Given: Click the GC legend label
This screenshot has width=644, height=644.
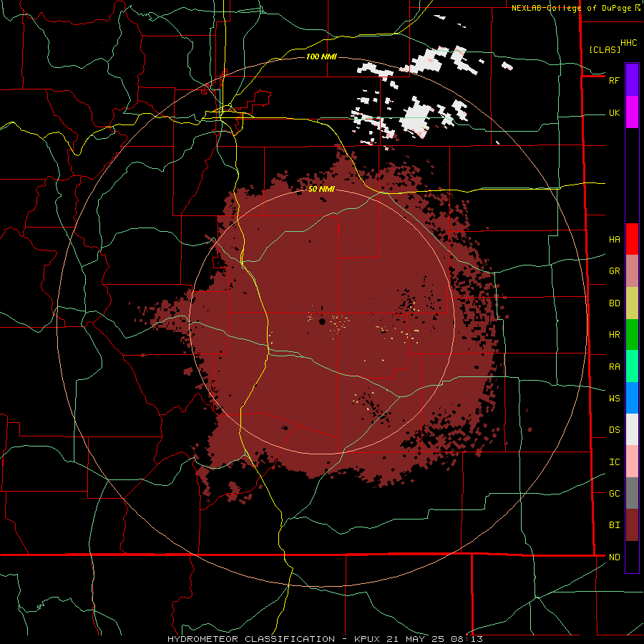Looking at the screenshot, I should coord(614,494).
